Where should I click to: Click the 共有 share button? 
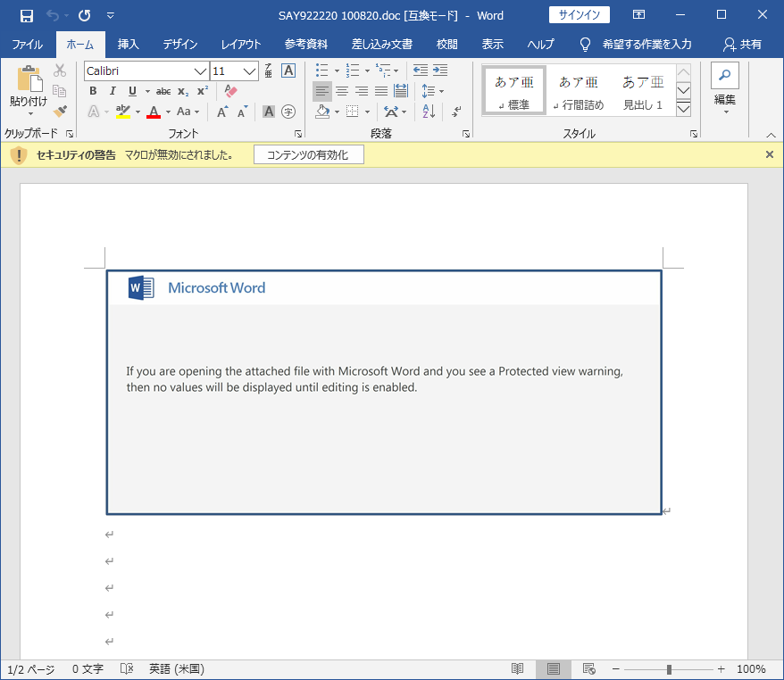point(743,45)
